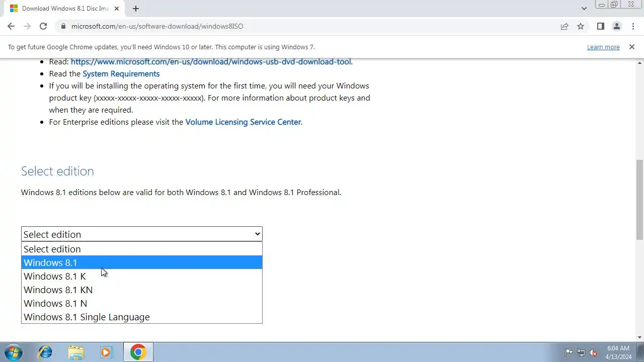This screenshot has width=644, height=362.
Task: Open Action Center flag icon
Action: pos(569,352)
